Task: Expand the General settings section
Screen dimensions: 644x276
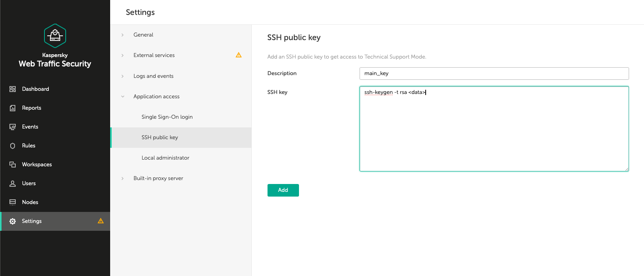Action: (123, 35)
